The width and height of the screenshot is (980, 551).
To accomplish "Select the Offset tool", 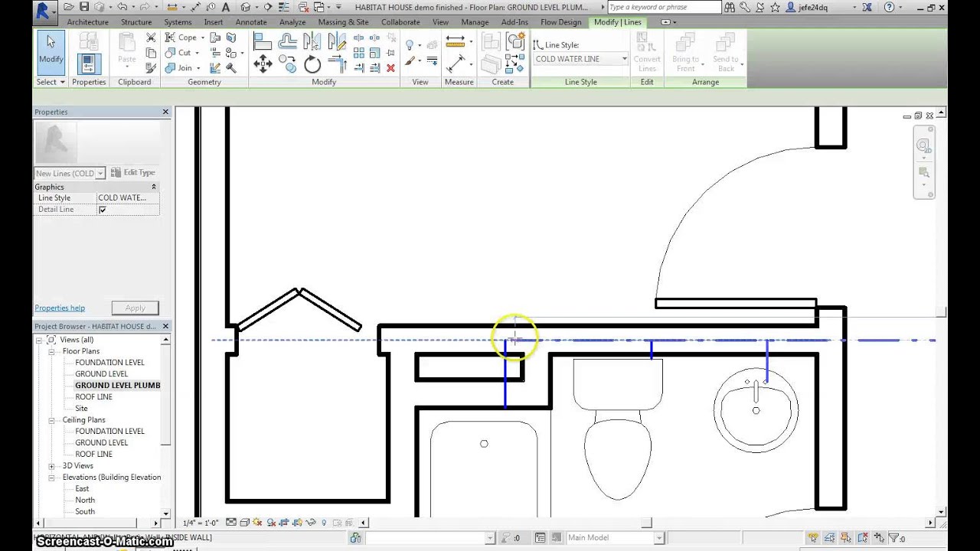I will [288, 41].
